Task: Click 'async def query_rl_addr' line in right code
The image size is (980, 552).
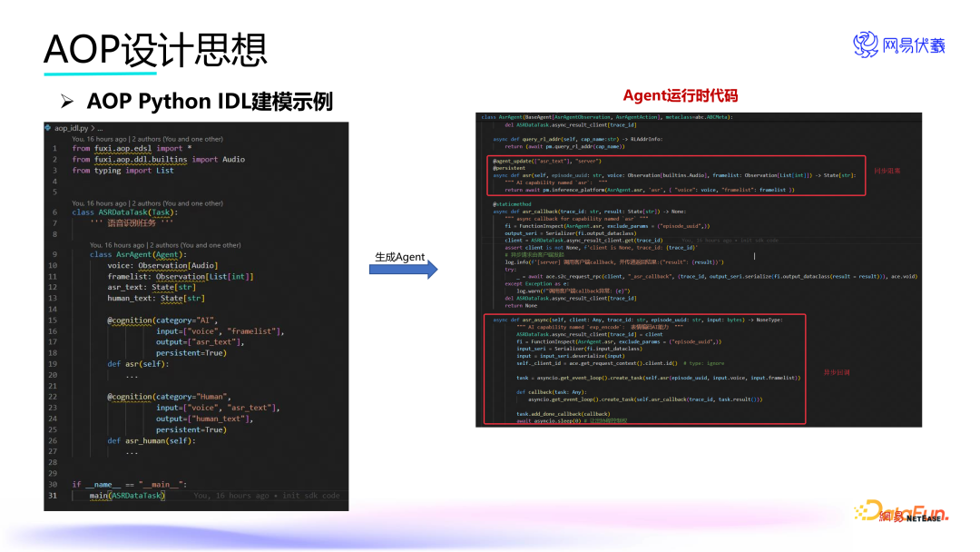Action: [x=577, y=140]
